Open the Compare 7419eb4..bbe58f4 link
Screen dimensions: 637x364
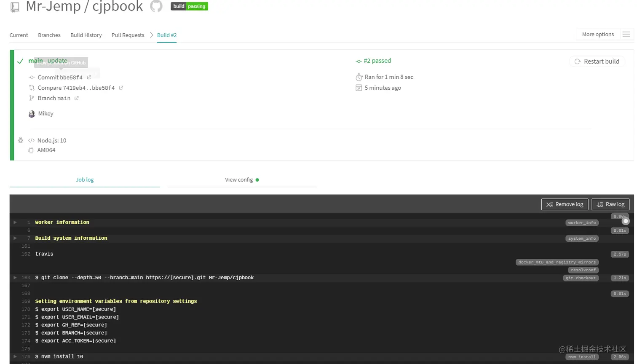pos(76,88)
